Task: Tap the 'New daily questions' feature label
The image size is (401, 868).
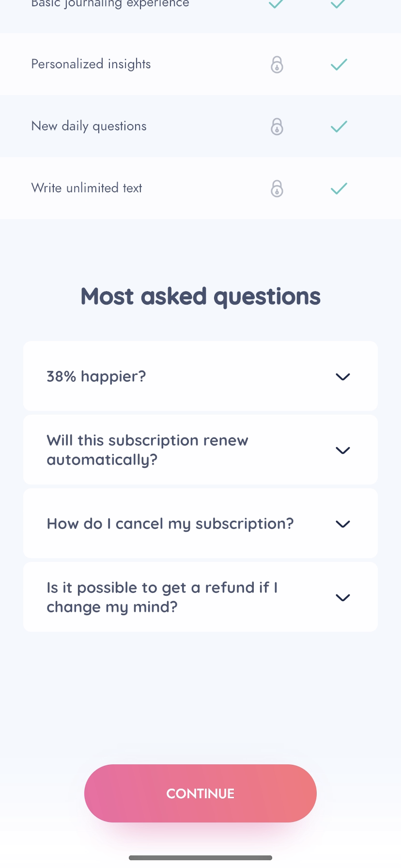Action: (89, 126)
